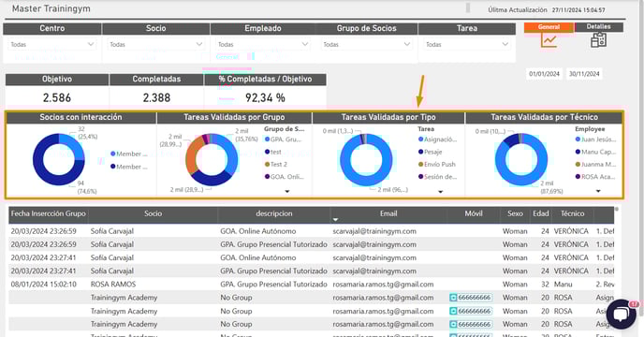
Task: Sort table by Socio column header
Action: [x=153, y=213]
